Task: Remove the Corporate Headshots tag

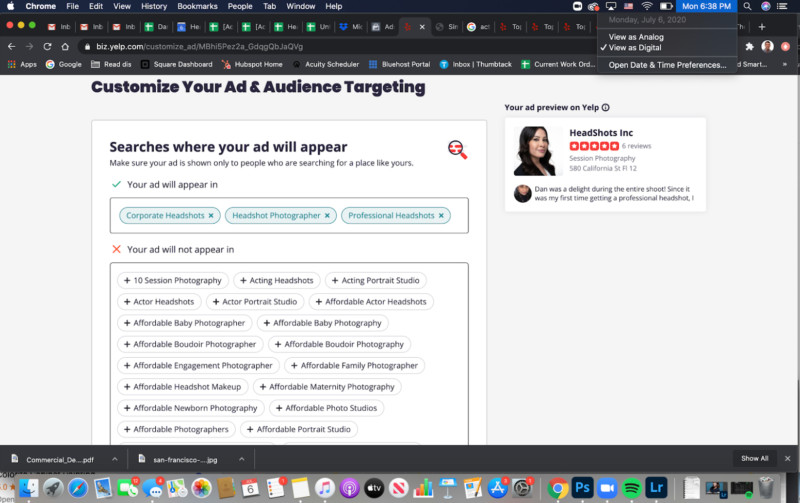Action: pyautogui.click(x=211, y=216)
